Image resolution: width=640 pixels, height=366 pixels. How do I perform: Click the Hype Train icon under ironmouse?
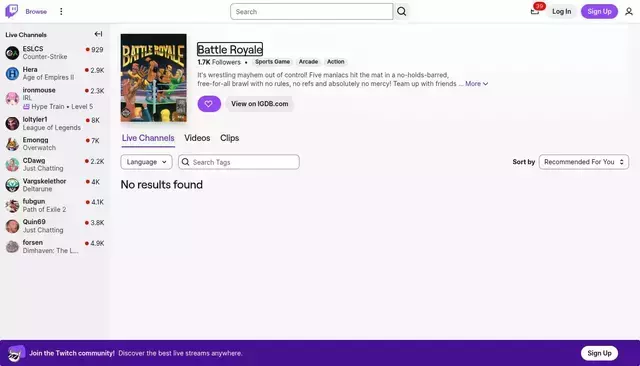(26, 106)
